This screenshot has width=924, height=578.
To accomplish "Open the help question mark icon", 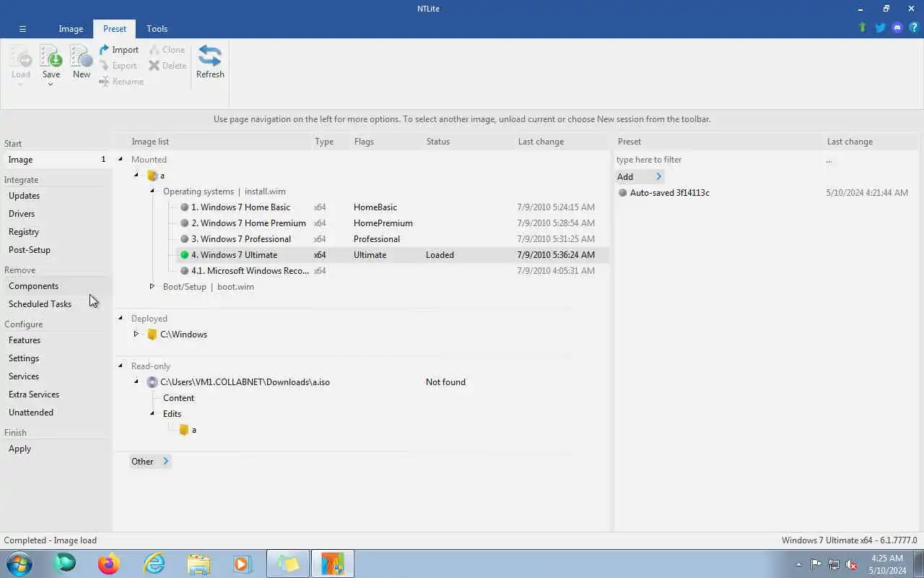I will 914,27.
